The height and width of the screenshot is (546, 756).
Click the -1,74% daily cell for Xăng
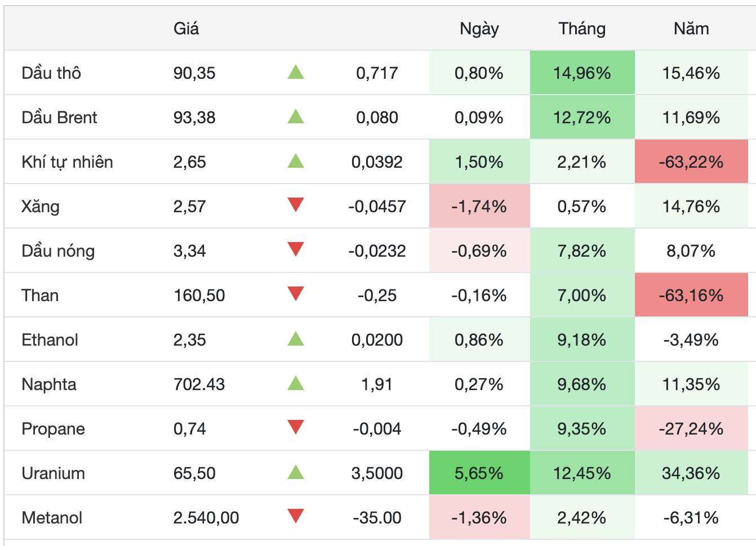pos(479,206)
